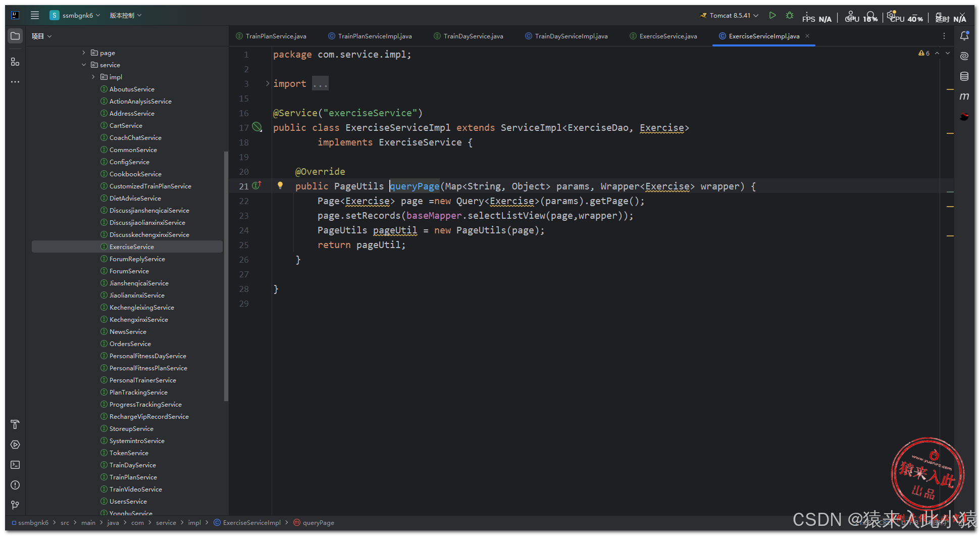Jump to the next highlighted problem arrow

[948, 53]
